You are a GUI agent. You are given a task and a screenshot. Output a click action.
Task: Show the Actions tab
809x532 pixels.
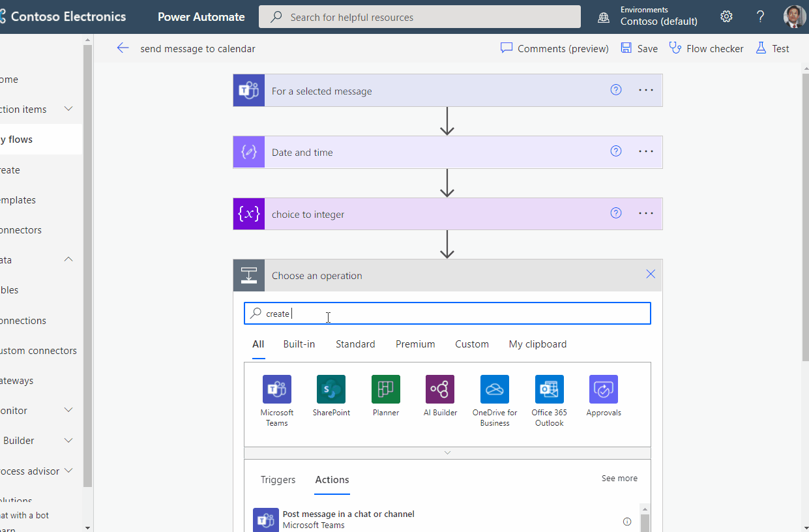332,480
